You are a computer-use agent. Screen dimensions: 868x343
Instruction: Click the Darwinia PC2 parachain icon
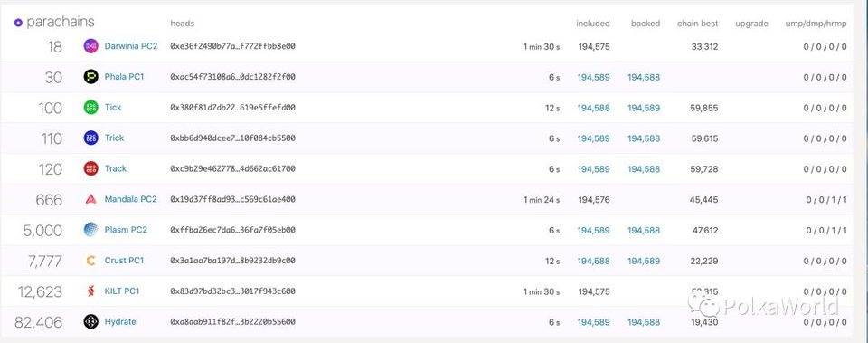click(90, 46)
